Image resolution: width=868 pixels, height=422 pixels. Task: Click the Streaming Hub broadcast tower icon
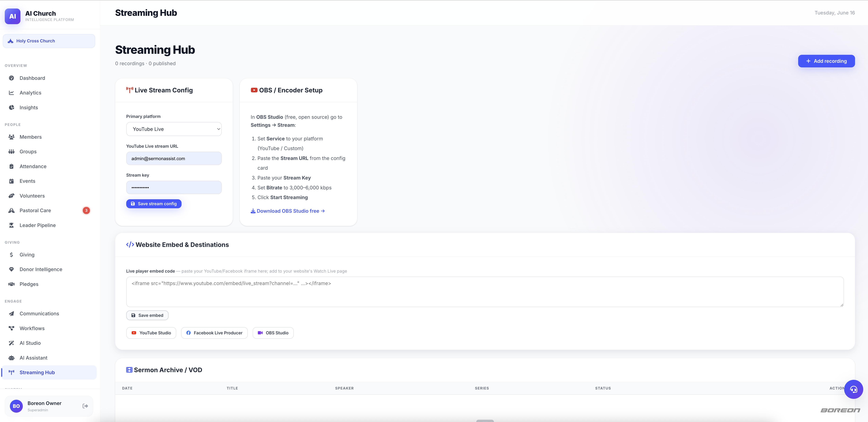point(11,372)
